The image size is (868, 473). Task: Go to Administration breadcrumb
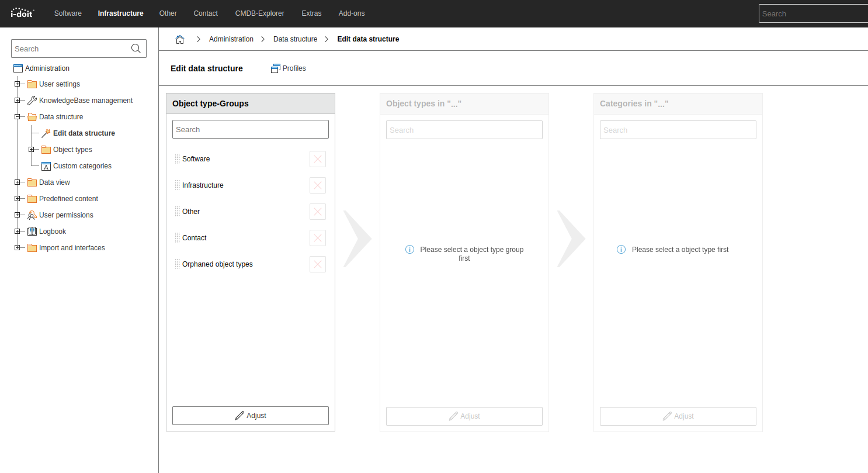(231, 39)
